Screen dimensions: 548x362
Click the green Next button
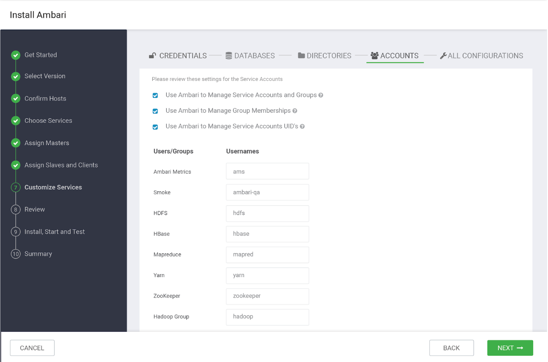[510, 348]
